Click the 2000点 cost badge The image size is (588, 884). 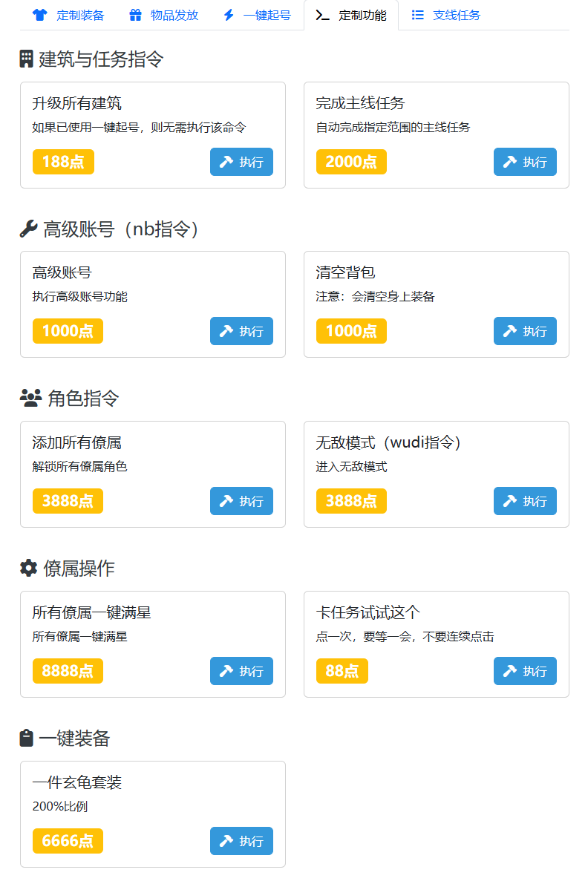click(x=351, y=162)
